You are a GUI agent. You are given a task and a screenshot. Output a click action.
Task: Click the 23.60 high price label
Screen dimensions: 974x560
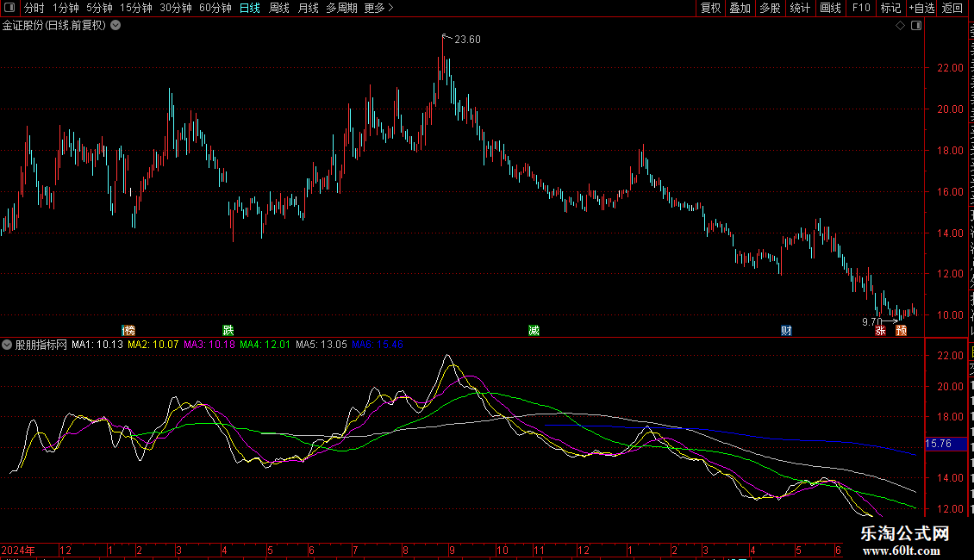coord(467,40)
